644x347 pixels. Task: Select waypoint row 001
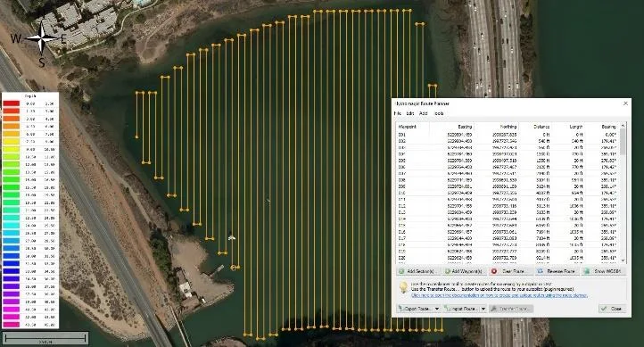tap(508, 135)
